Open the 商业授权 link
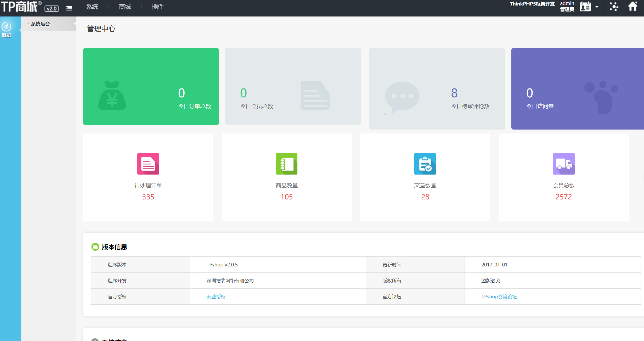The height and width of the screenshot is (341, 644). click(216, 297)
